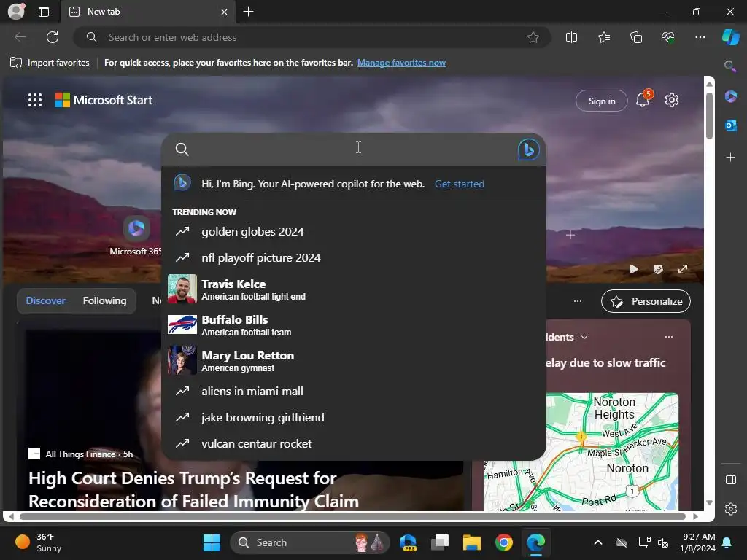The height and width of the screenshot is (560, 747).
Task: Click Import favorites
Action: point(50,63)
